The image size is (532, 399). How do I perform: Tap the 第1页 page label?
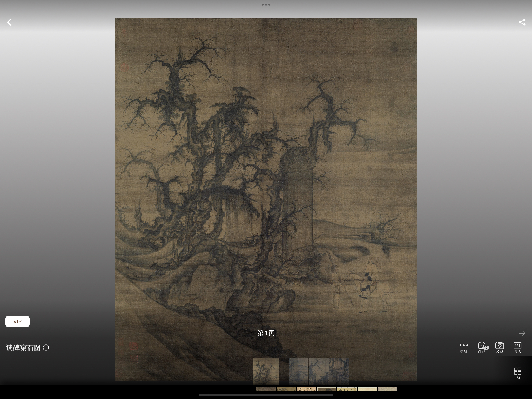(266, 333)
